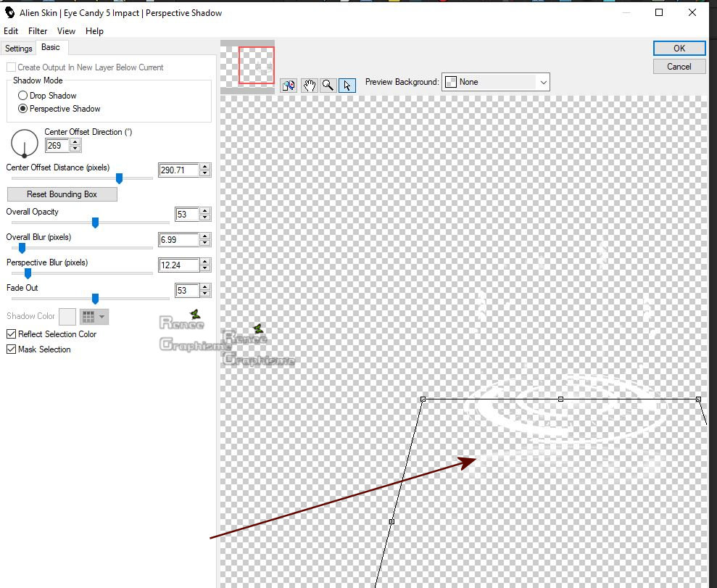Decrease Fade Out value
This screenshot has width=717, height=588.
(x=205, y=293)
